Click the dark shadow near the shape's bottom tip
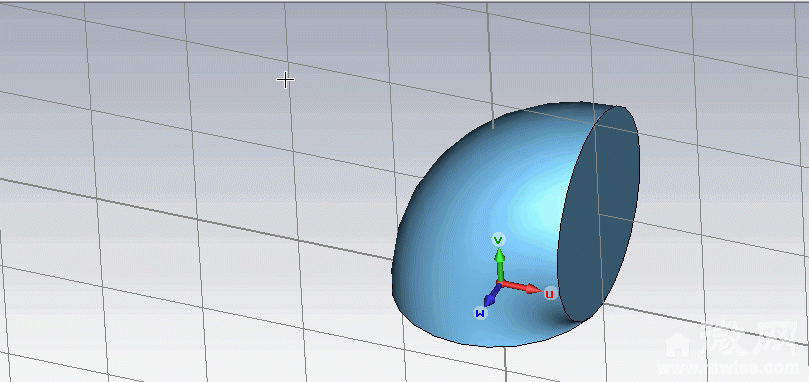 pos(560,317)
